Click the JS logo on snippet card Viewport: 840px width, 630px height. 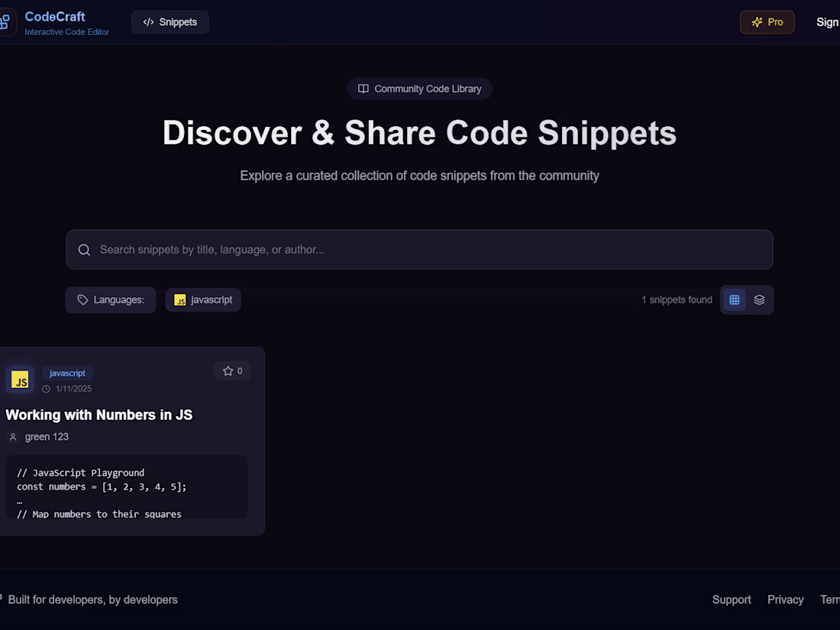[21, 380]
